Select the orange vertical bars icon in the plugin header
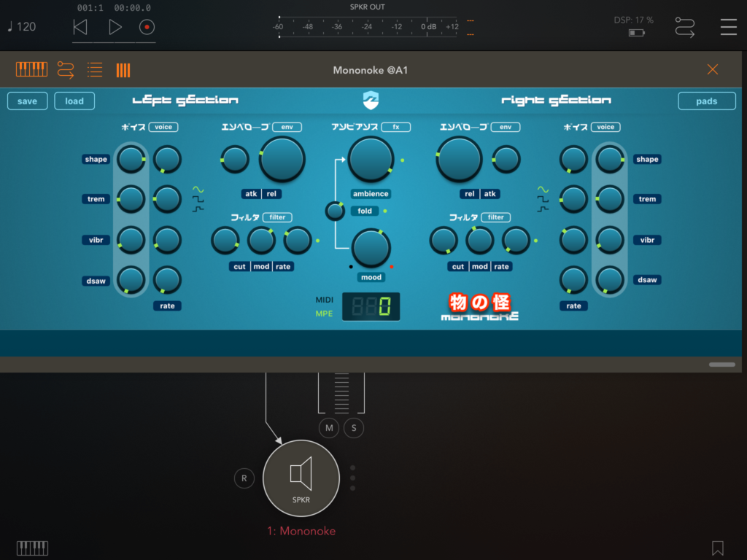 (123, 70)
